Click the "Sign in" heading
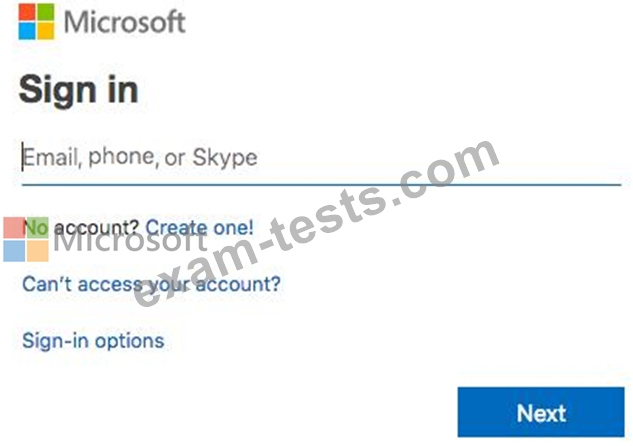633x446 pixels. tap(78, 90)
